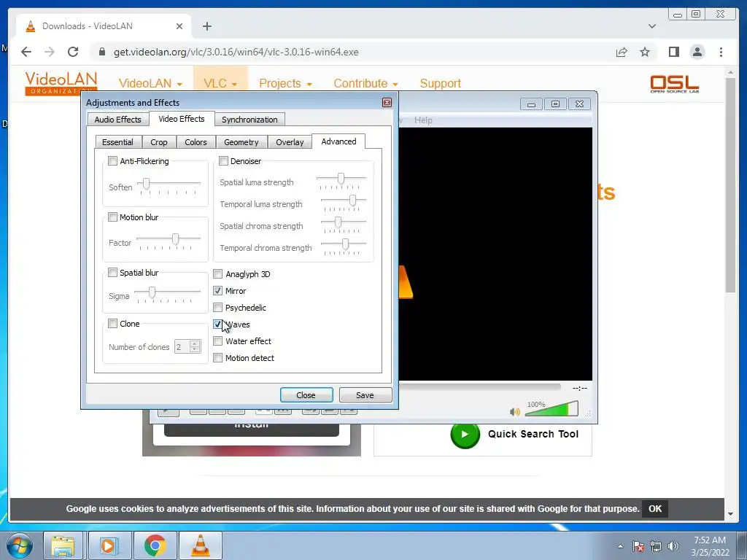Screen dimensions: 747x560
Task: Go back using browser back arrow
Action: tap(26, 52)
